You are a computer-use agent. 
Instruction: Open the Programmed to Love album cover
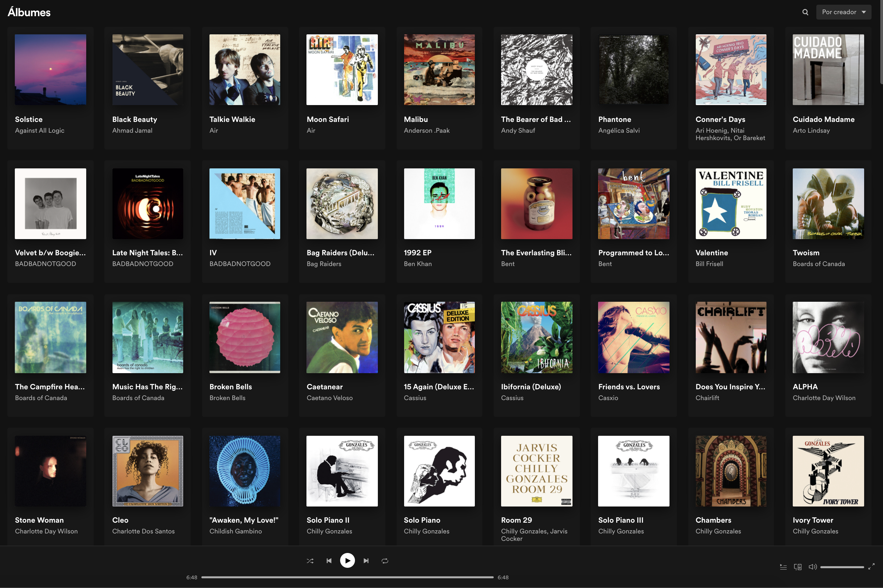[x=634, y=204]
